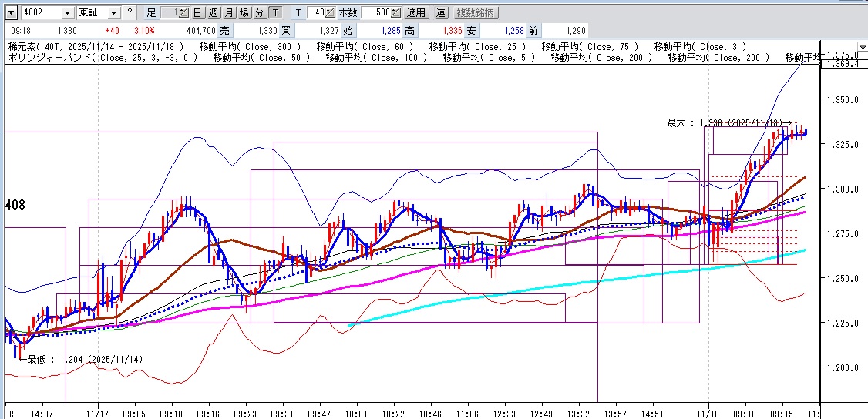868x419 pixels.
Task: Select the 月 monthly timeframe button
Action: tap(229, 12)
